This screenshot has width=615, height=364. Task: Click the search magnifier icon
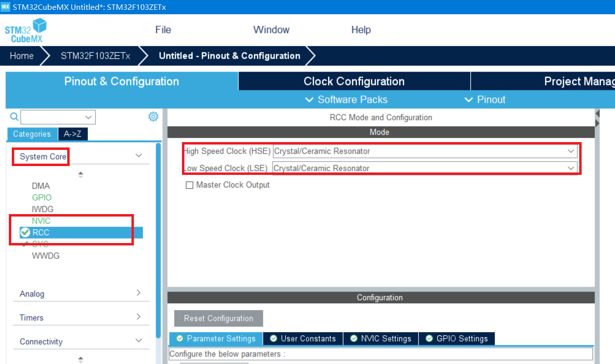point(14,117)
